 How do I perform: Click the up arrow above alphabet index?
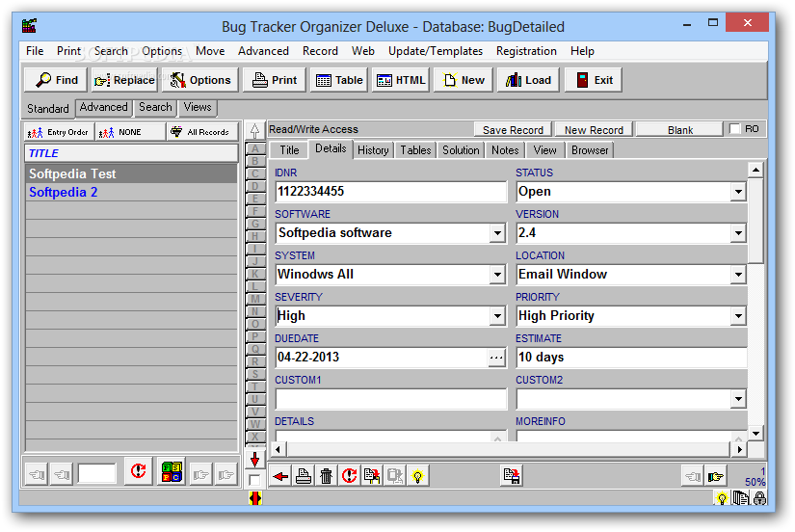(x=255, y=131)
